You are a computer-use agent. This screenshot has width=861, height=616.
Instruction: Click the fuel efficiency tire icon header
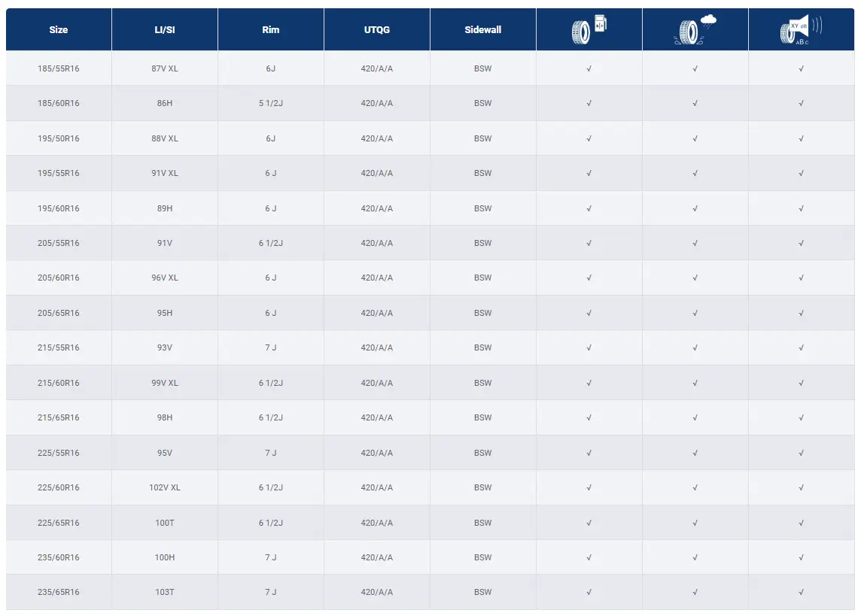pos(589,29)
